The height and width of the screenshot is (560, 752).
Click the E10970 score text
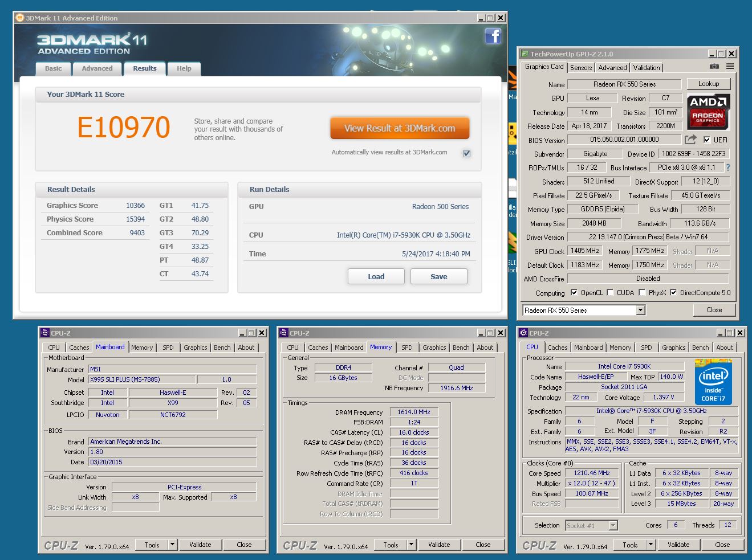(124, 127)
